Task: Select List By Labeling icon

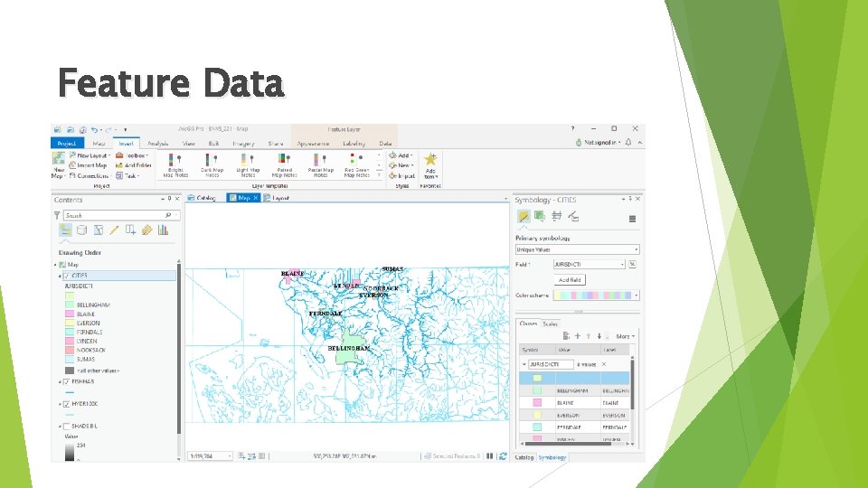Action: click(146, 230)
